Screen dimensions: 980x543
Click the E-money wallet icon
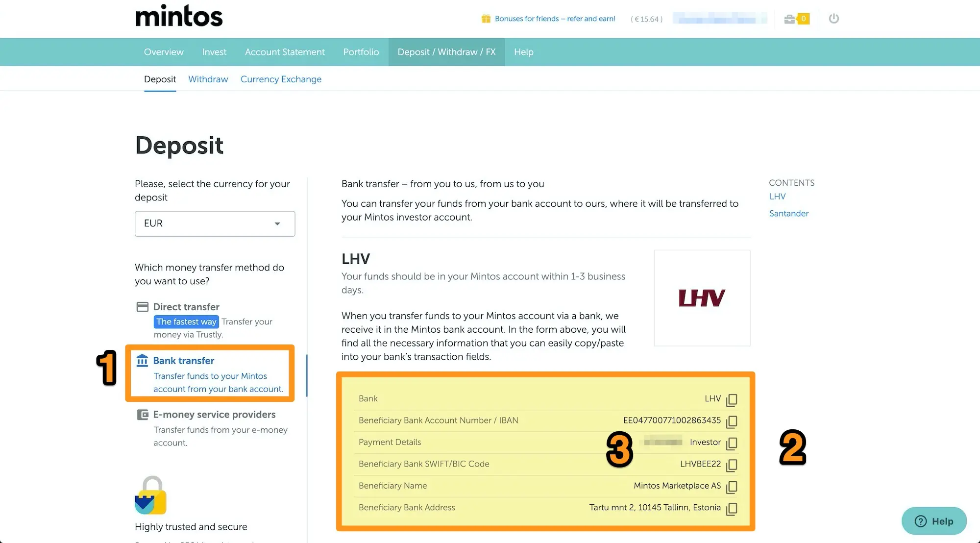coord(143,415)
